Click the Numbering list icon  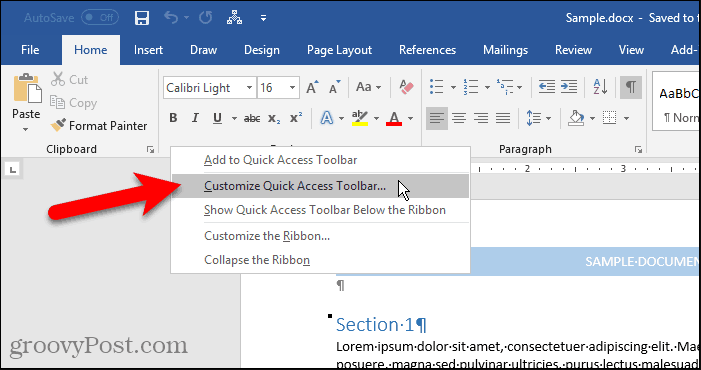(x=471, y=87)
